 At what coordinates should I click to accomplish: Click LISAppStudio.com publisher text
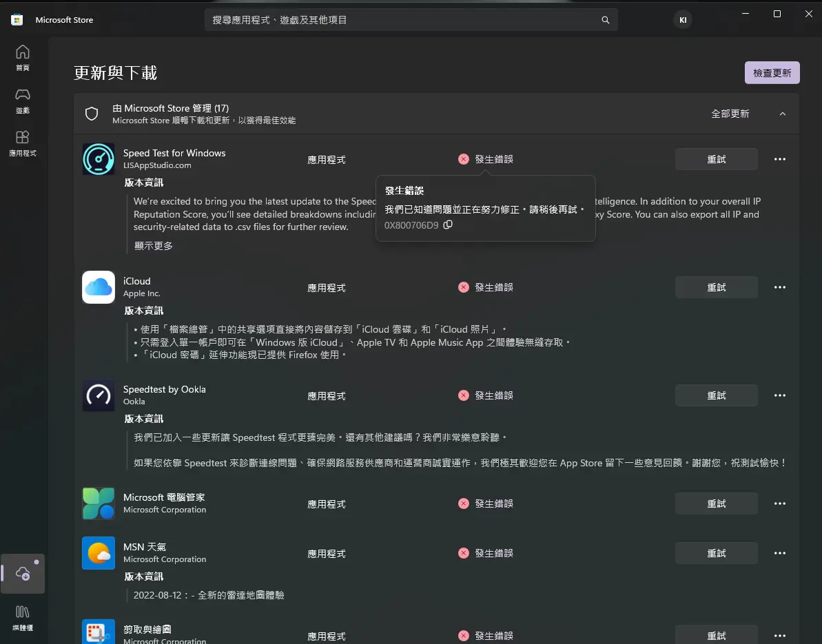156,165
